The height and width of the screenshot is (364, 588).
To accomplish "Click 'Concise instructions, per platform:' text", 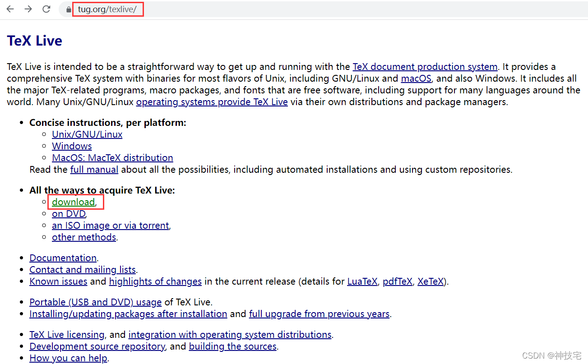I will click(x=108, y=123).
